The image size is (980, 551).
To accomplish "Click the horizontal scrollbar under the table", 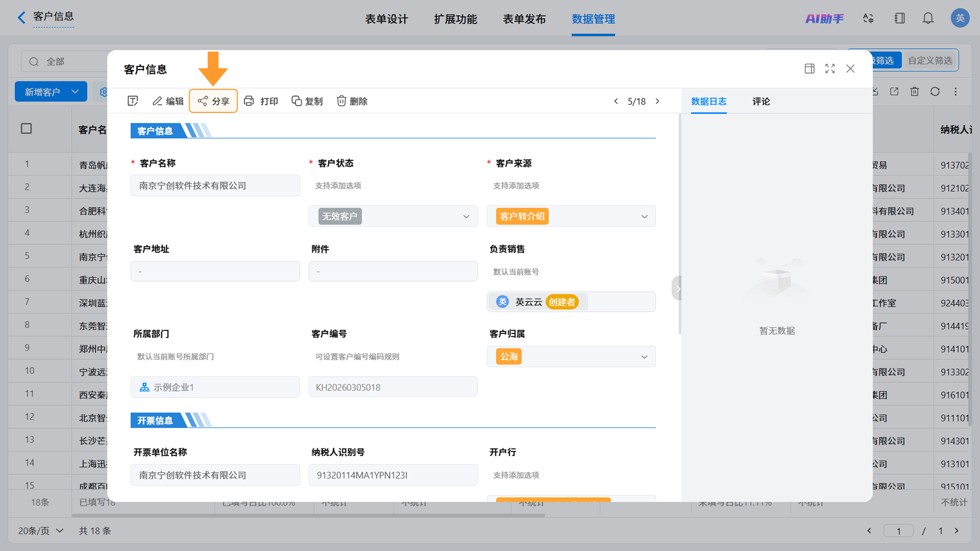I will 308,515.
